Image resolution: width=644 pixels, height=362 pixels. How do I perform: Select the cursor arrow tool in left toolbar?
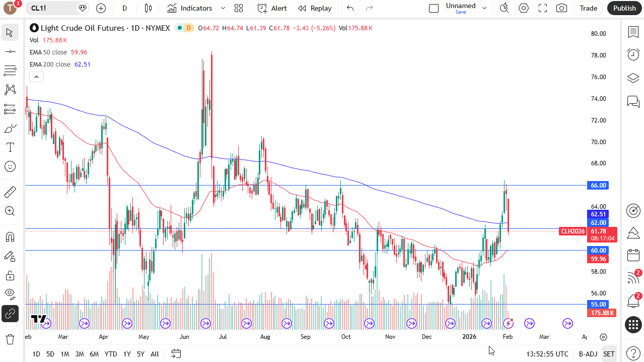10,33
